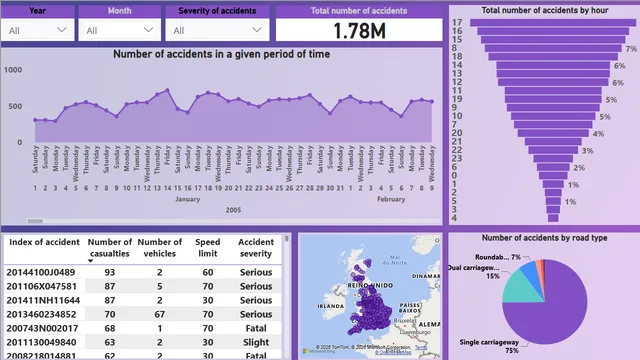The height and width of the screenshot is (360, 640).
Task: Click the February axis label
Action: [391, 199]
